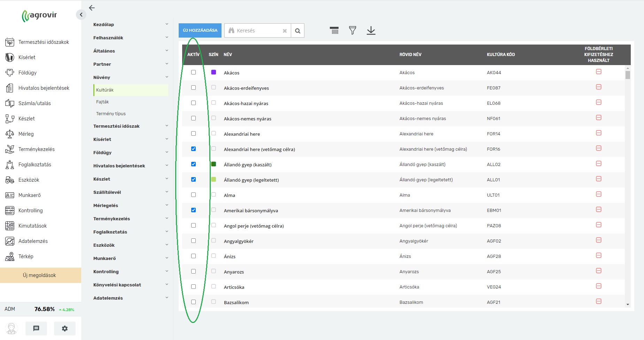This screenshot has width=644, height=340.
Task: Expand the Partner menu section
Action: [x=130, y=64]
